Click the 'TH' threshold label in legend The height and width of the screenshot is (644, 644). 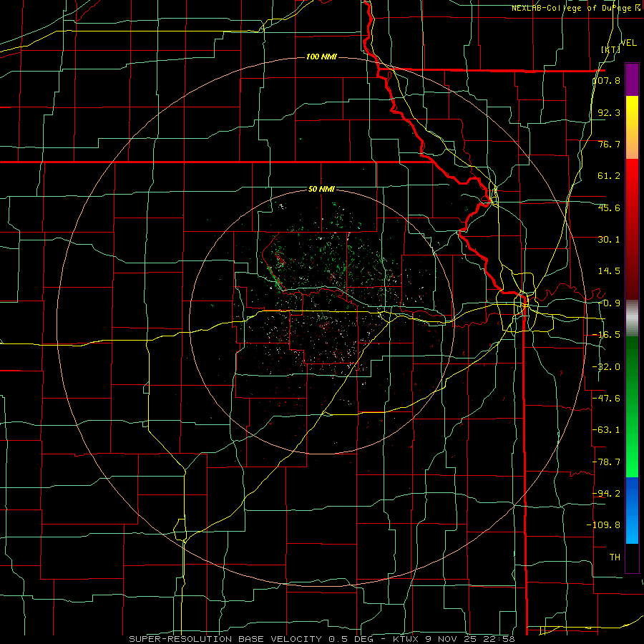[615, 557]
